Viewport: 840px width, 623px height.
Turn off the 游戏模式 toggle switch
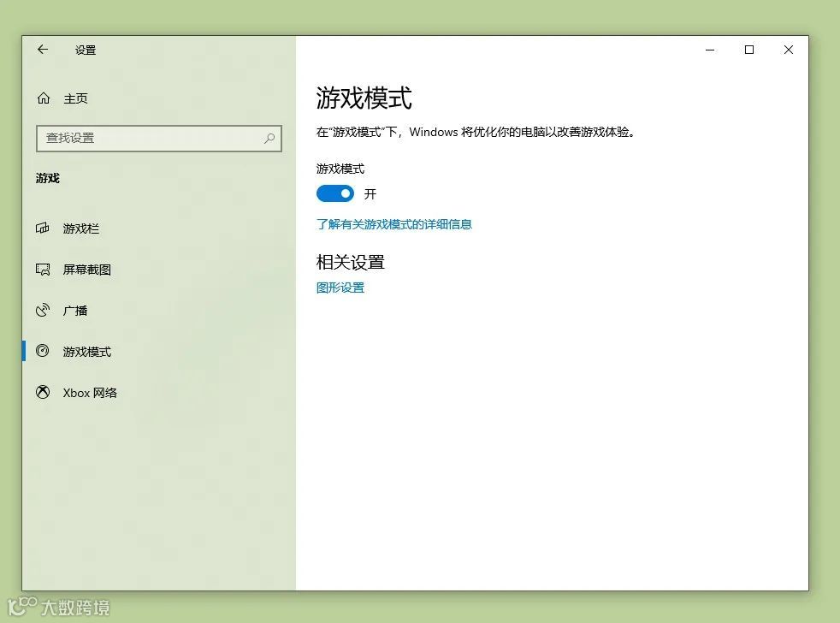[334, 193]
